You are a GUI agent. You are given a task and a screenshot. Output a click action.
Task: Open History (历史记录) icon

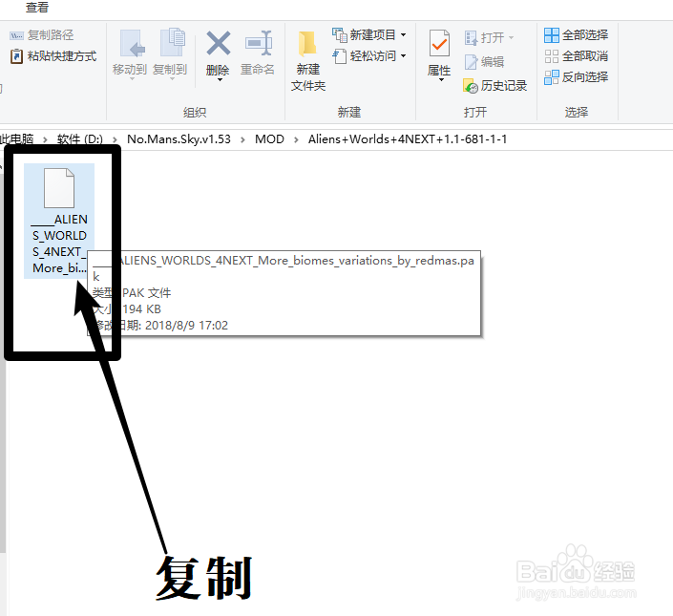471,86
